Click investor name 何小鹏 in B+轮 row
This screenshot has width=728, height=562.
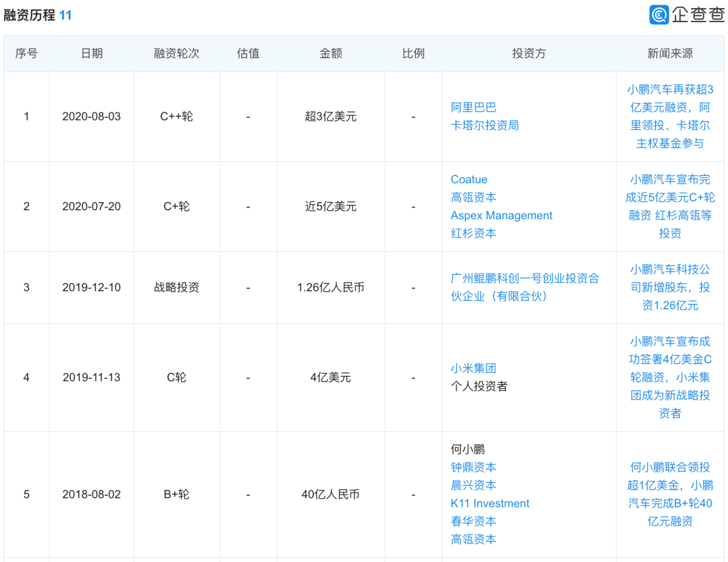coord(468,449)
